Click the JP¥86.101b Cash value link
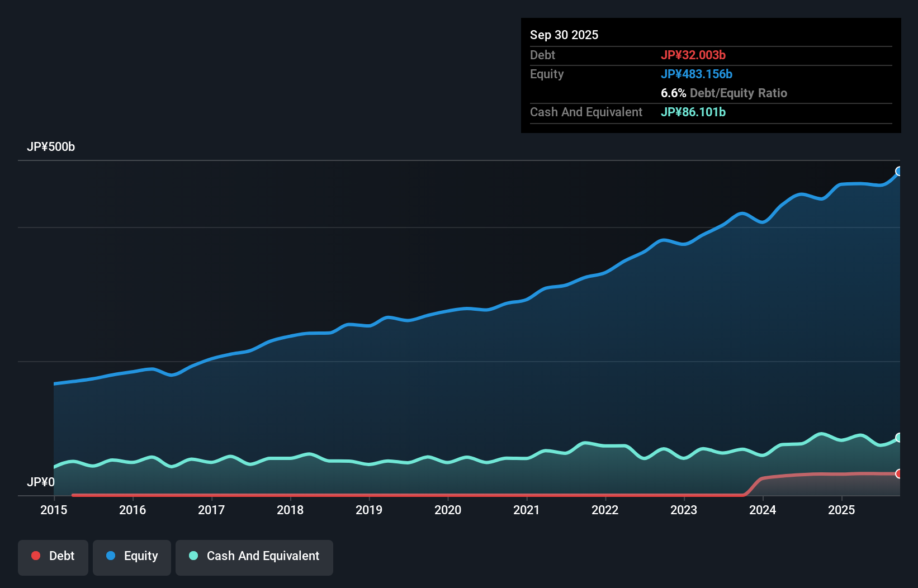 pos(693,112)
